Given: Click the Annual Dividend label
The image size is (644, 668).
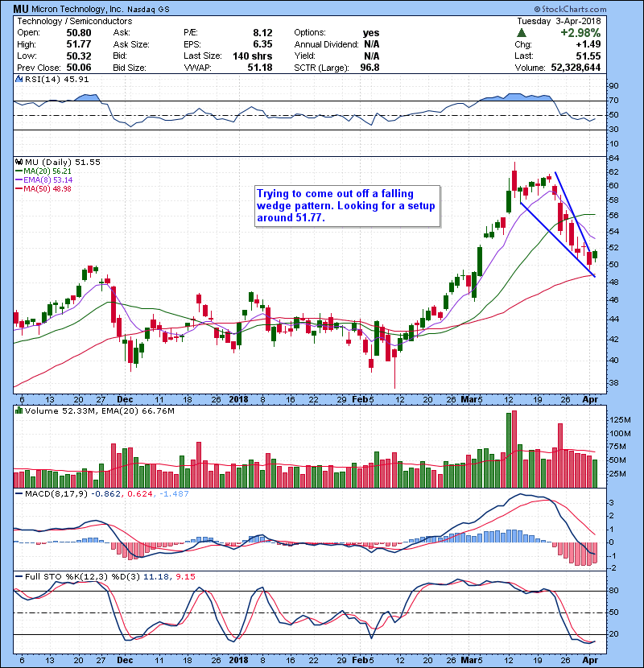Looking at the screenshot, I should click(x=326, y=44).
